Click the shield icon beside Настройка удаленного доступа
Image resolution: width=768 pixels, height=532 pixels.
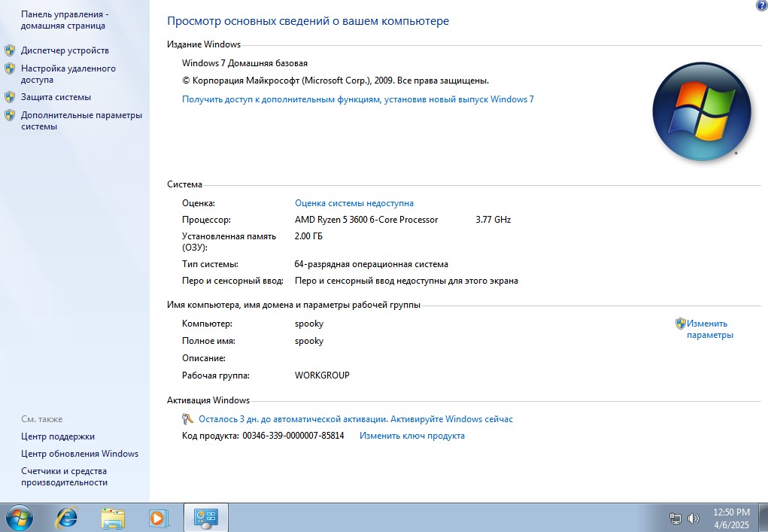coord(10,68)
